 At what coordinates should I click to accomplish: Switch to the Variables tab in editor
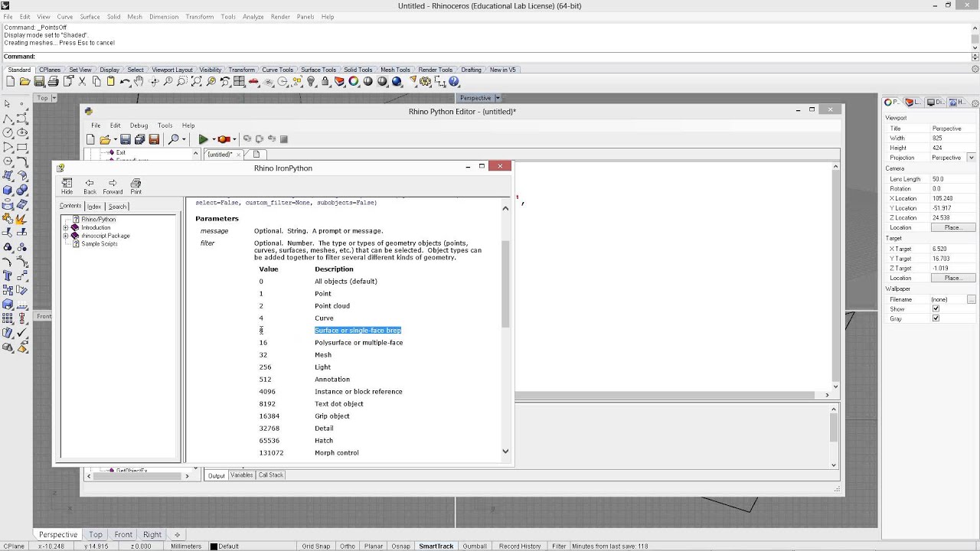point(242,475)
